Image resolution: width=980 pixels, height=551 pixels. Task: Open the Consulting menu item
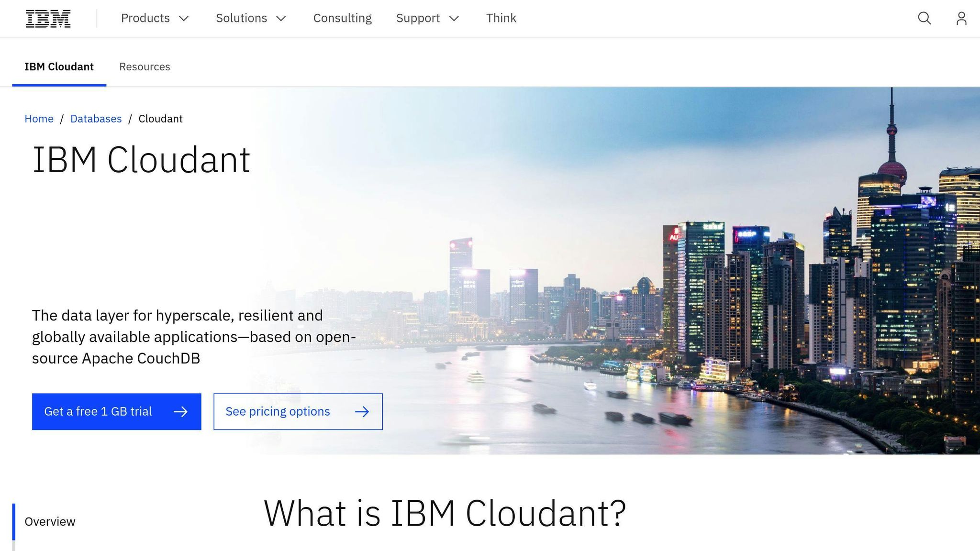343,18
